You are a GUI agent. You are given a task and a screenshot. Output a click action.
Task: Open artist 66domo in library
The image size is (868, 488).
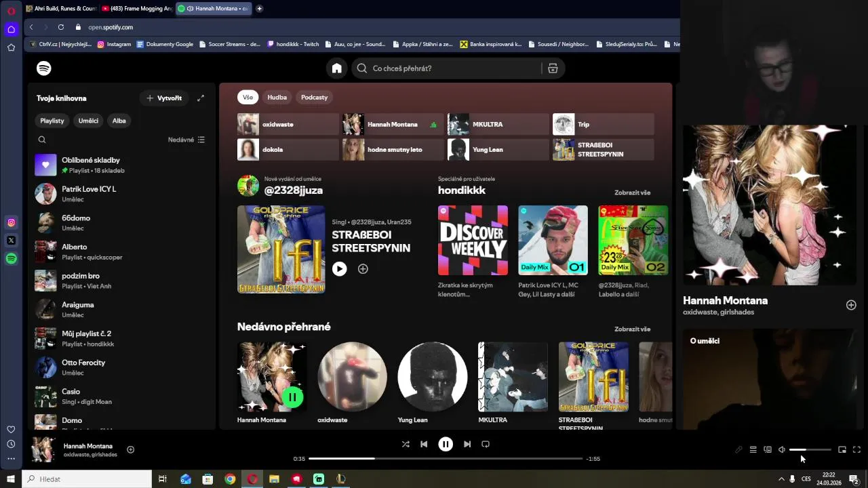(x=122, y=222)
